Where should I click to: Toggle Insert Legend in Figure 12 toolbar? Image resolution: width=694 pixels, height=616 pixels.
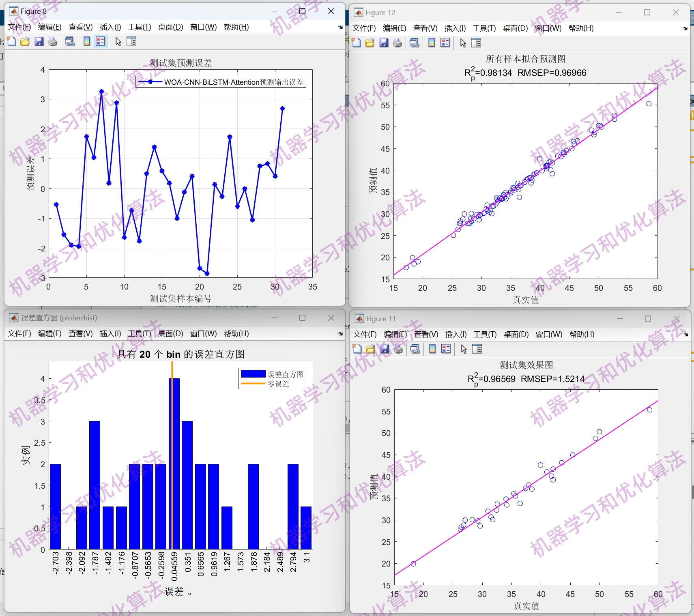pos(445,43)
